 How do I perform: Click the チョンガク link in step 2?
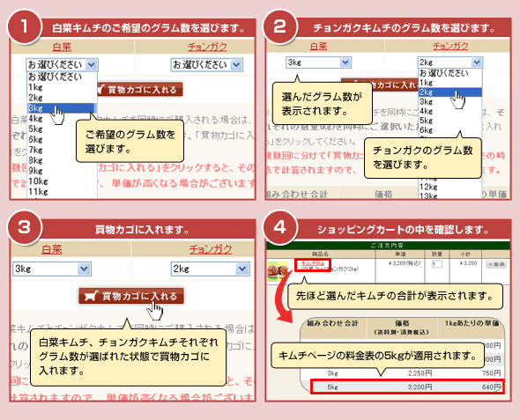[450, 46]
